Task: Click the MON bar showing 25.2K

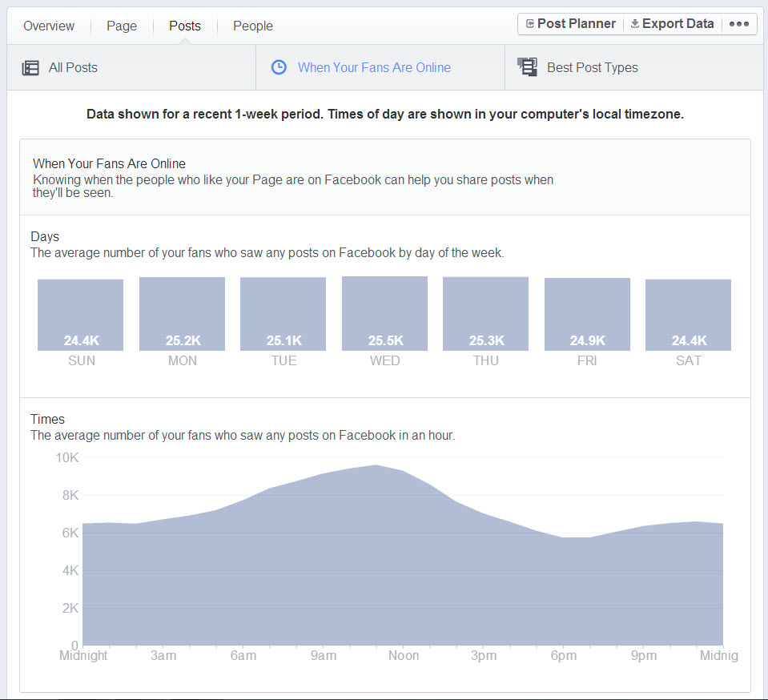Action: click(x=182, y=313)
